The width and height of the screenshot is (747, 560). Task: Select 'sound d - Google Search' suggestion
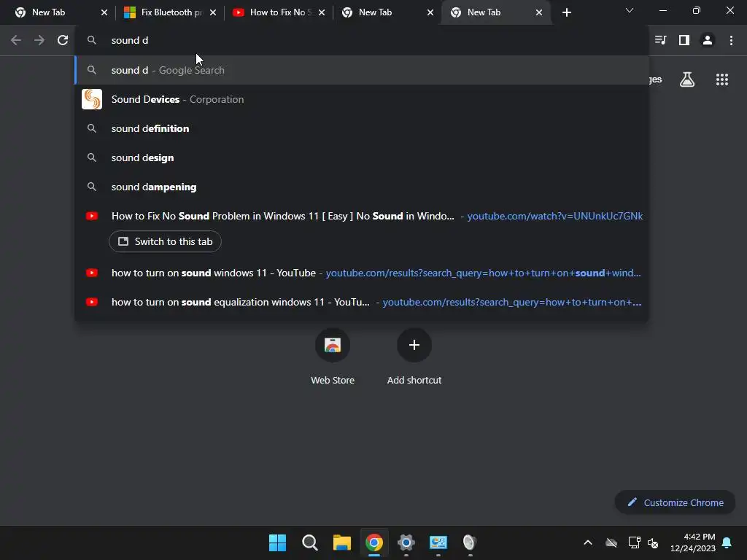362,70
